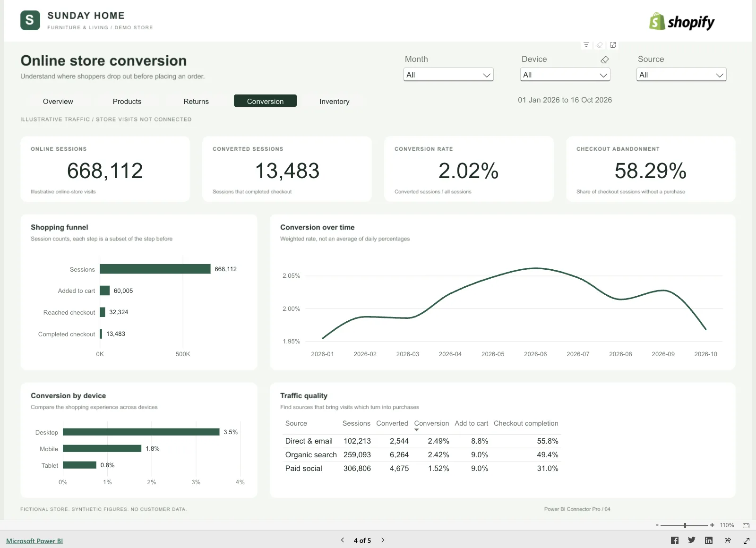Sort table by Converted column header
Screen dimensions: 756x548
pyautogui.click(x=392, y=423)
